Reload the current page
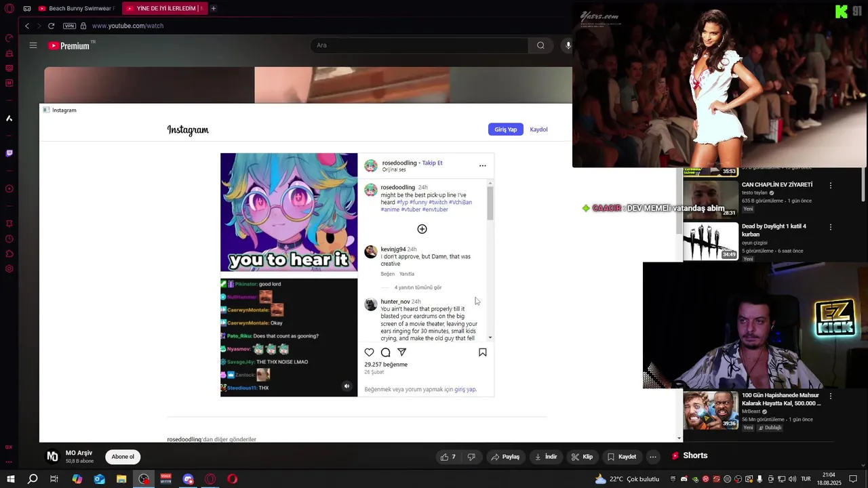The height and width of the screenshot is (488, 868). pos(51,26)
